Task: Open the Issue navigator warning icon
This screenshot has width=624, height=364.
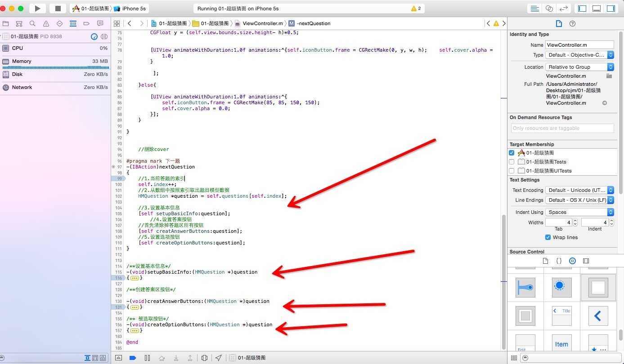Action: click(x=46, y=23)
